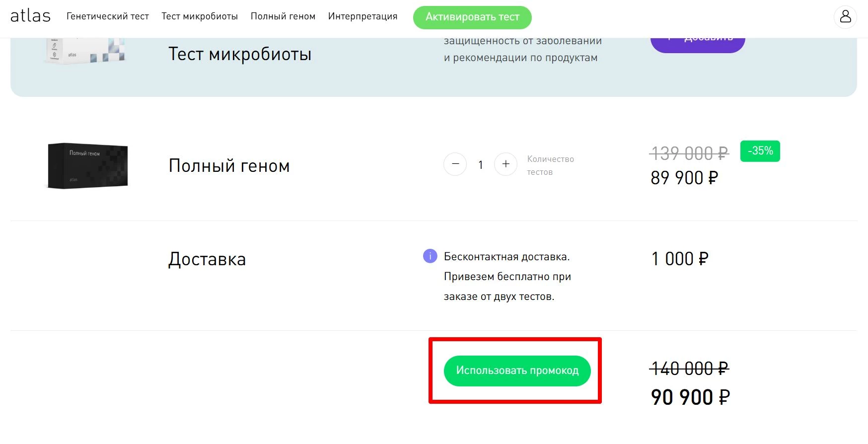Open the Тест микробиоты menu item

click(x=199, y=16)
